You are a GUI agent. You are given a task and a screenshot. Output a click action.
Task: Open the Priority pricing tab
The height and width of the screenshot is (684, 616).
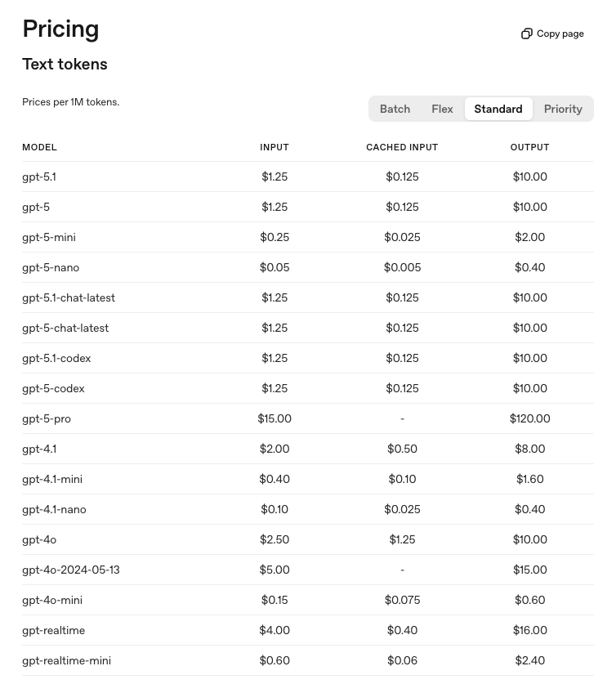click(563, 109)
